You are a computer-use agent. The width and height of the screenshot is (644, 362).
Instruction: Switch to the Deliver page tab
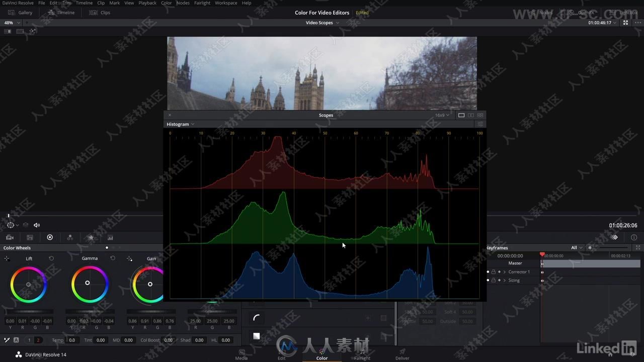click(x=403, y=354)
